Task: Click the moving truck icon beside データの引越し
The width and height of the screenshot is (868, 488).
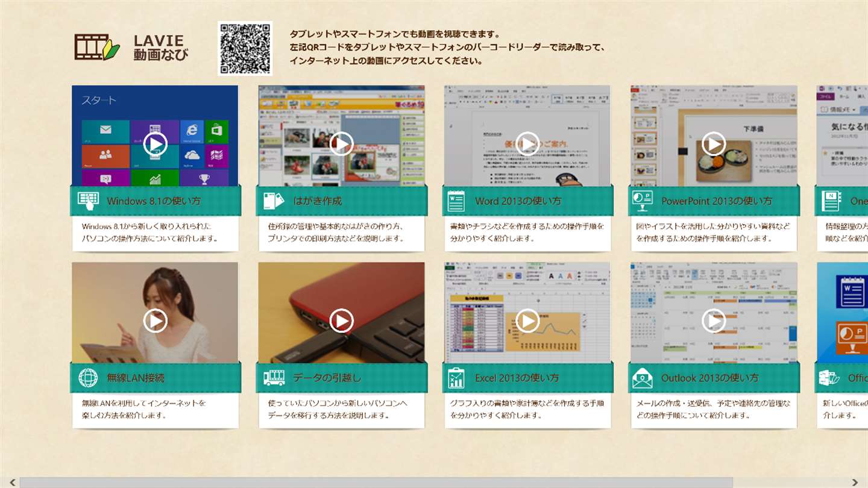Action: click(x=274, y=378)
